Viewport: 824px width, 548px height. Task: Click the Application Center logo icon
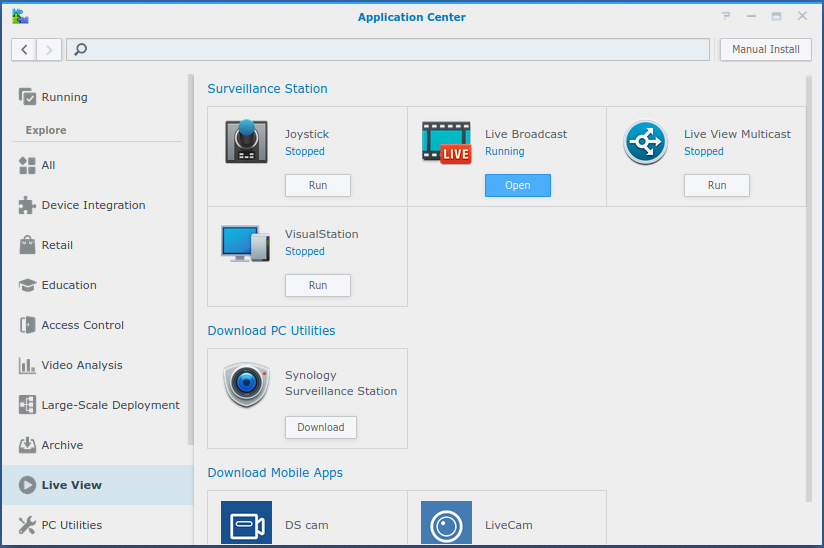point(20,16)
